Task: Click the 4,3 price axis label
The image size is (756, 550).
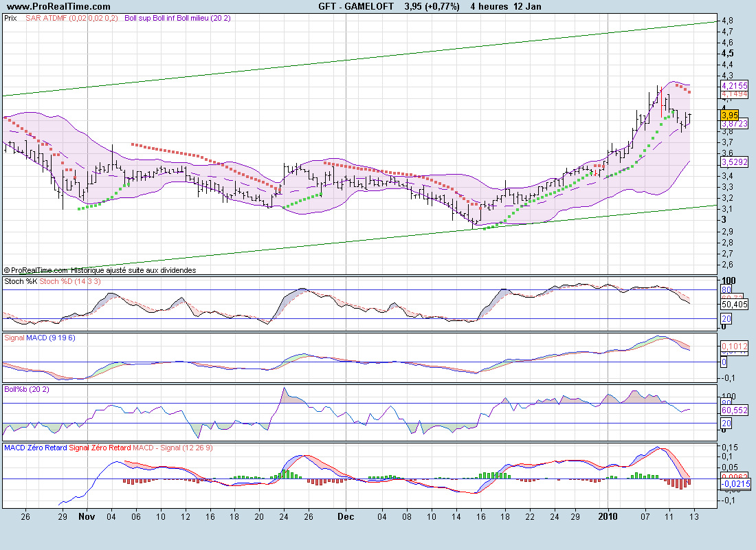Action: [x=728, y=76]
